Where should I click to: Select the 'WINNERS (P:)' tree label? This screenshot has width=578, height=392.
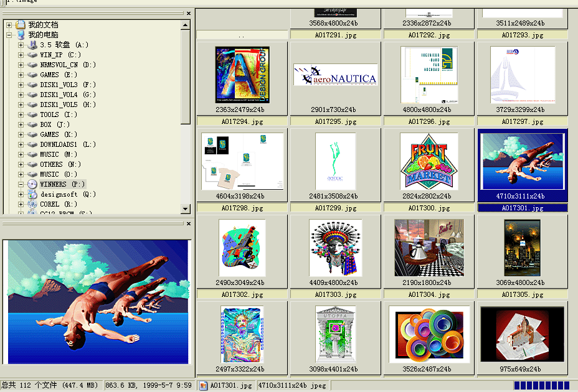coord(62,184)
